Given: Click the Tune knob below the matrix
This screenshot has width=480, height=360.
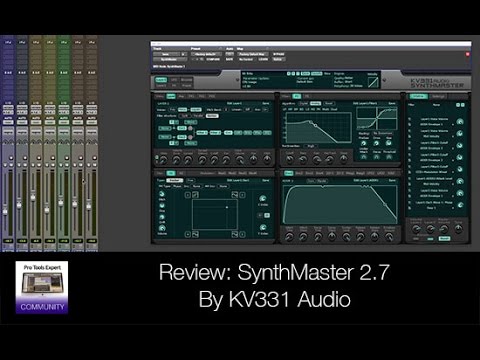Looking at the screenshot, I should point(459,229).
